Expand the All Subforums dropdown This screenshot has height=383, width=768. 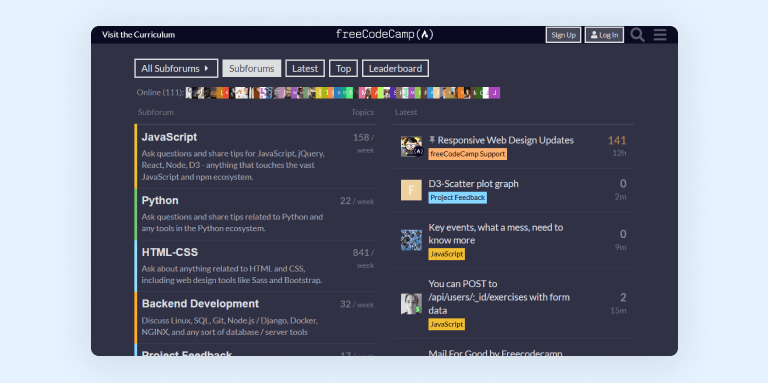pyautogui.click(x=176, y=69)
